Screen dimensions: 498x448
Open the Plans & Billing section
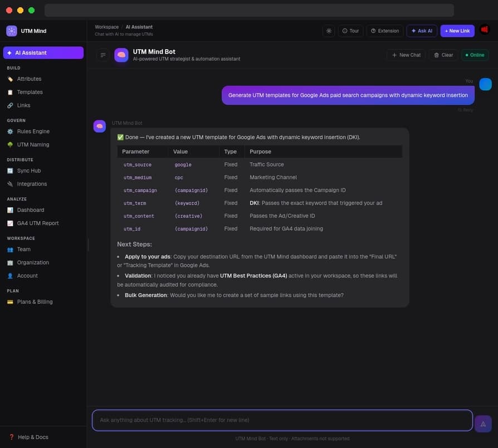pyautogui.click(x=33, y=301)
